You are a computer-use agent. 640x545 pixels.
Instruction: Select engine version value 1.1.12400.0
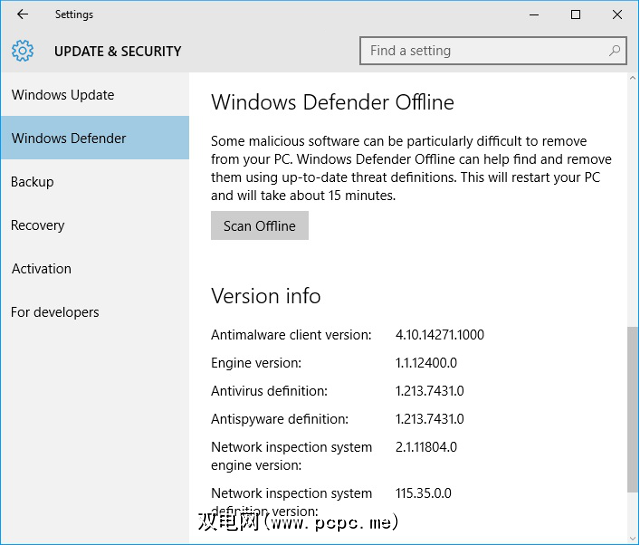coord(426,363)
